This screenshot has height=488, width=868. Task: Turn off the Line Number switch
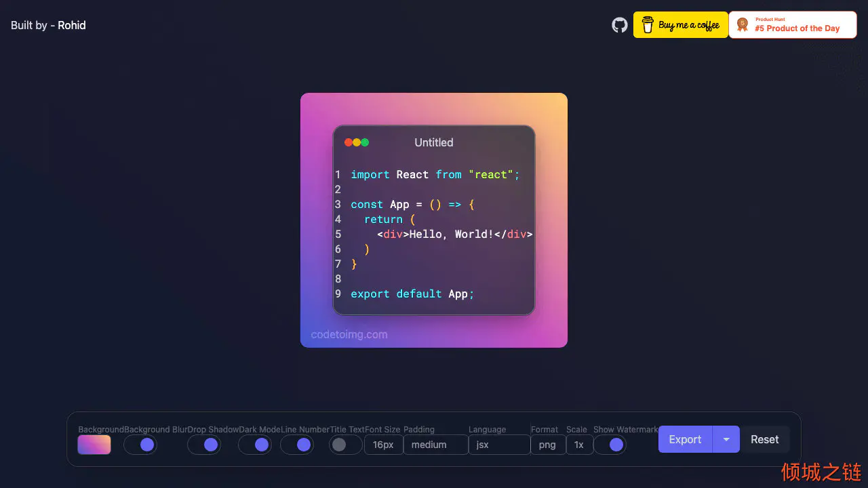(297, 445)
